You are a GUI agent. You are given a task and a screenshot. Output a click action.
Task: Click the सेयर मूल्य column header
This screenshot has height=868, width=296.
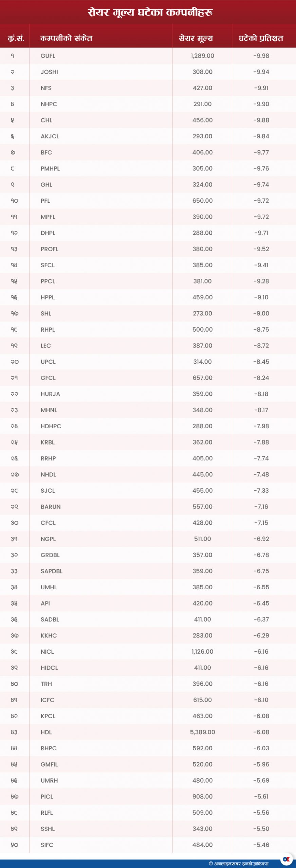point(196,38)
